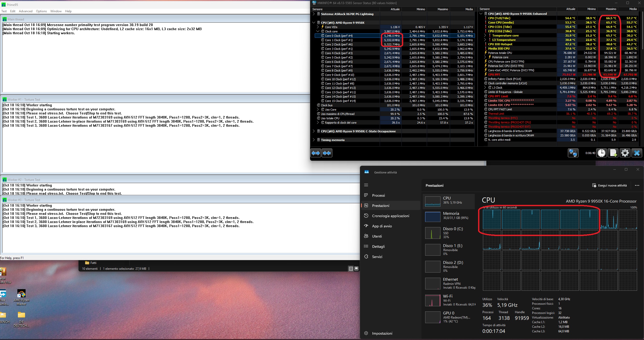
Task: Go to Utenti page
Action: (x=391, y=236)
